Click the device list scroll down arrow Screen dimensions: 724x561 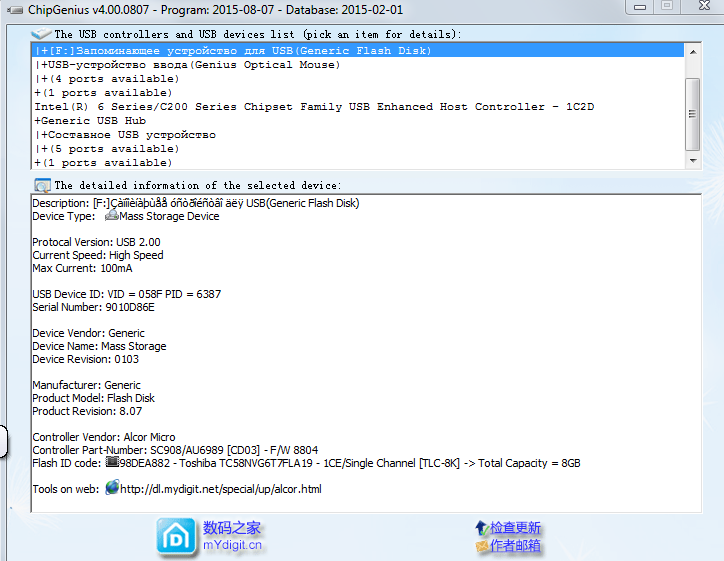pyautogui.click(x=693, y=161)
